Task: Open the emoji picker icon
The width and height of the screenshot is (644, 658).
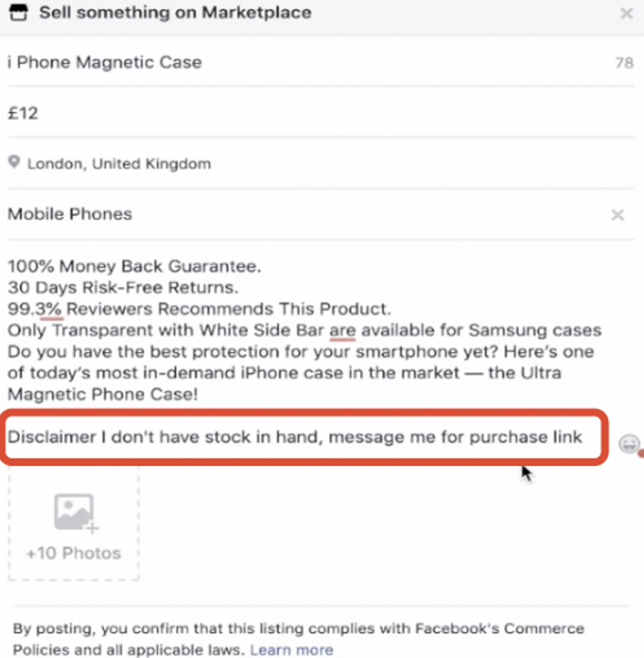Action: pyautogui.click(x=629, y=443)
